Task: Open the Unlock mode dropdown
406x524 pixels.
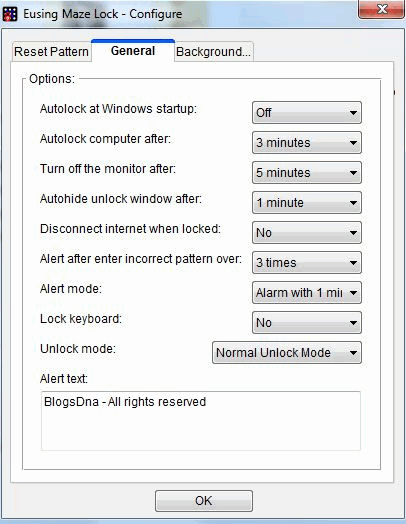Action: (x=287, y=353)
